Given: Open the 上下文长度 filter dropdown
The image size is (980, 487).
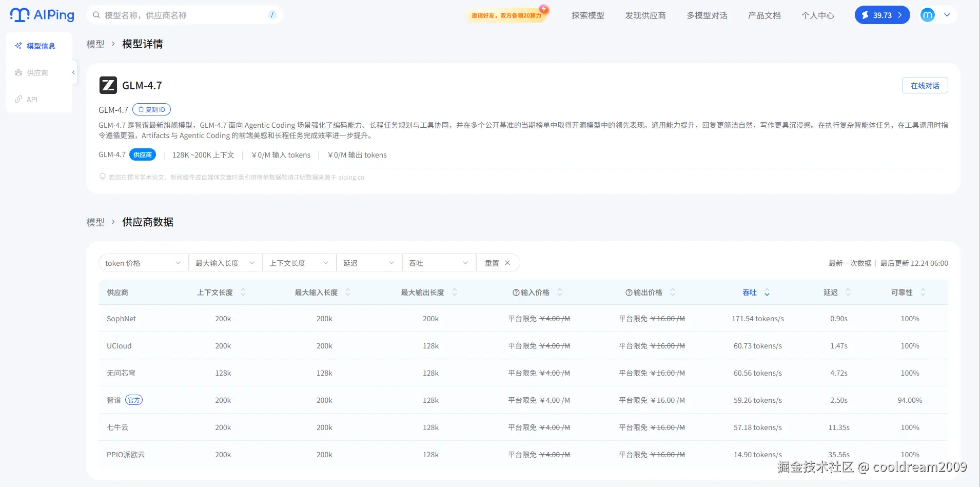Looking at the screenshot, I should coord(300,263).
